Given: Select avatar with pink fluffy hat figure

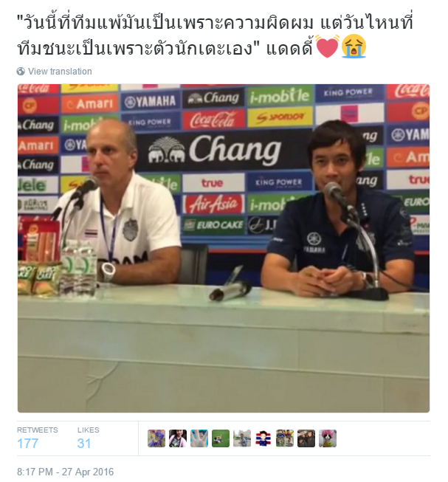Looking at the screenshot, I should click(328, 438).
